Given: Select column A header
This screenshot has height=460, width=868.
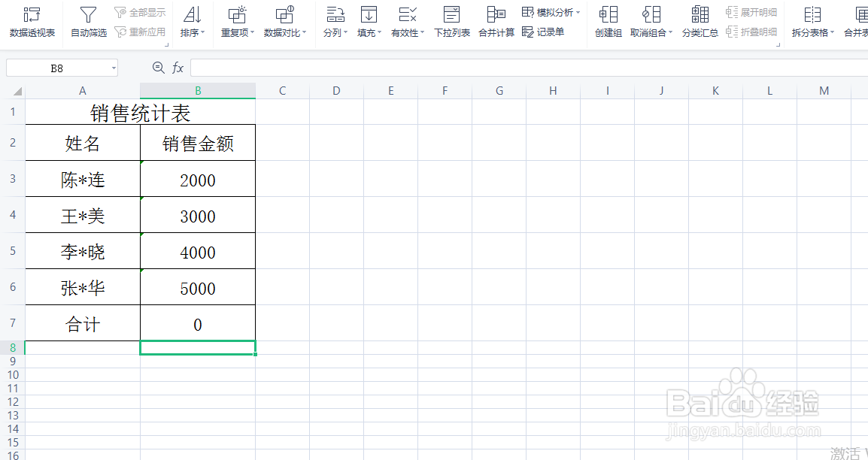Looking at the screenshot, I should (x=83, y=91).
